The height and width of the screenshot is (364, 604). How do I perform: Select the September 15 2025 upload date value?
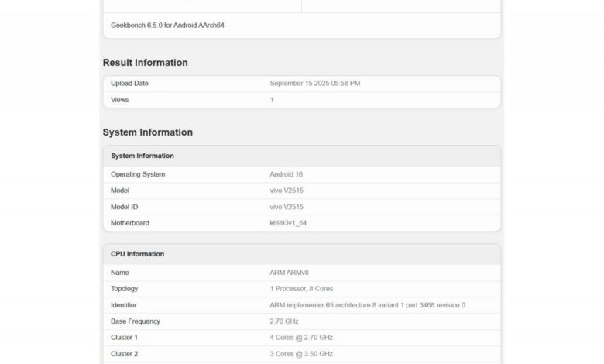coord(314,83)
